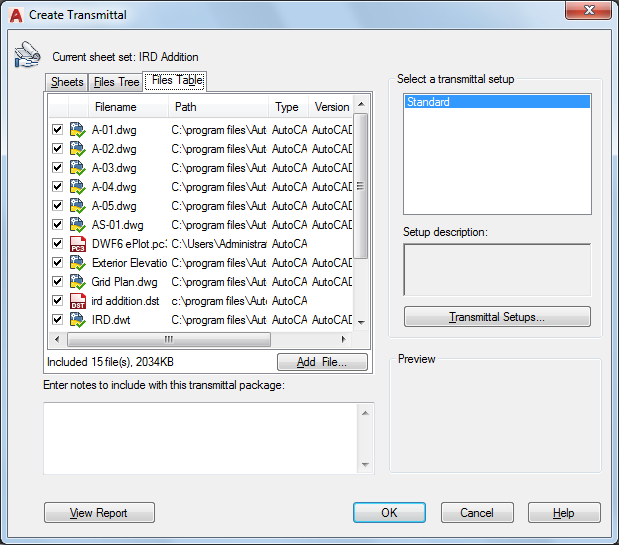Click the AS-01.dwg drawing file icon

click(x=77, y=225)
